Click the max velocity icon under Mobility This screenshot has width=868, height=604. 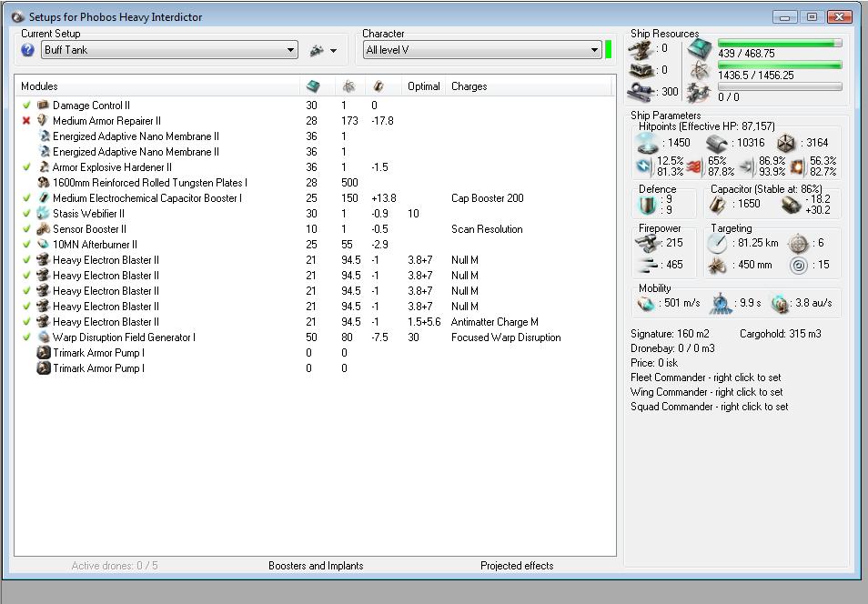click(x=645, y=303)
